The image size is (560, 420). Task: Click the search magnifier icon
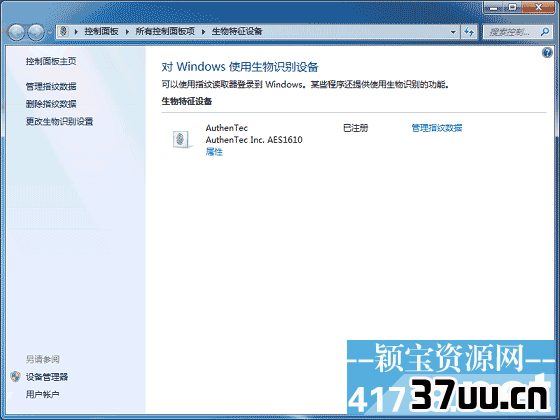pos(545,32)
